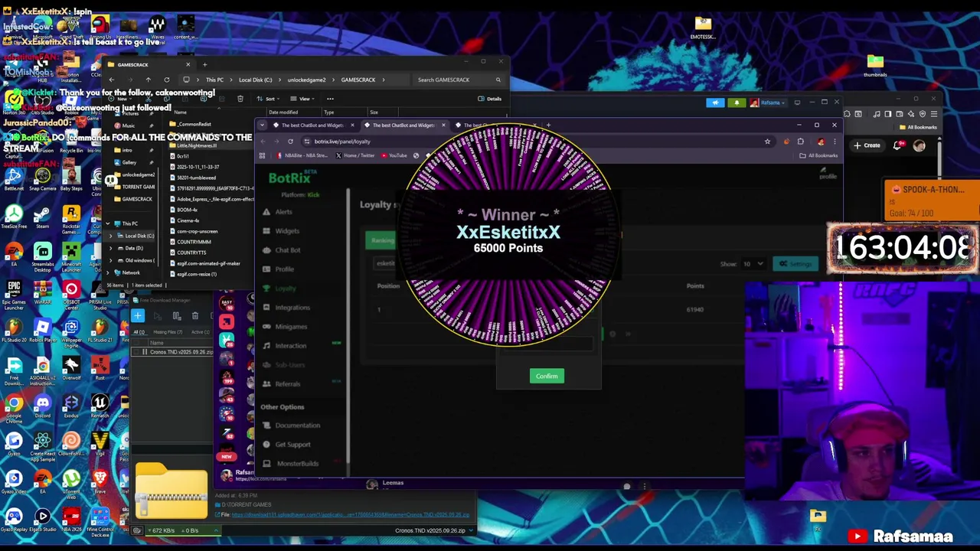Image resolution: width=980 pixels, height=551 pixels.
Task: Open the MonsterBuilds sidebar link
Action: pyautogui.click(x=292, y=464)
